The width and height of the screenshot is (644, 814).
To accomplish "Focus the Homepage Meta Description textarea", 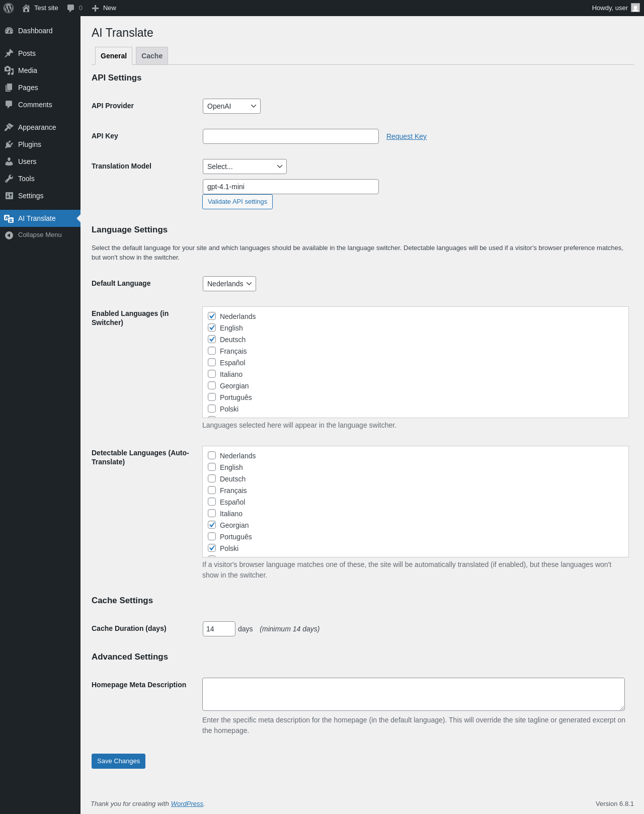I will [x=413, y=694].
